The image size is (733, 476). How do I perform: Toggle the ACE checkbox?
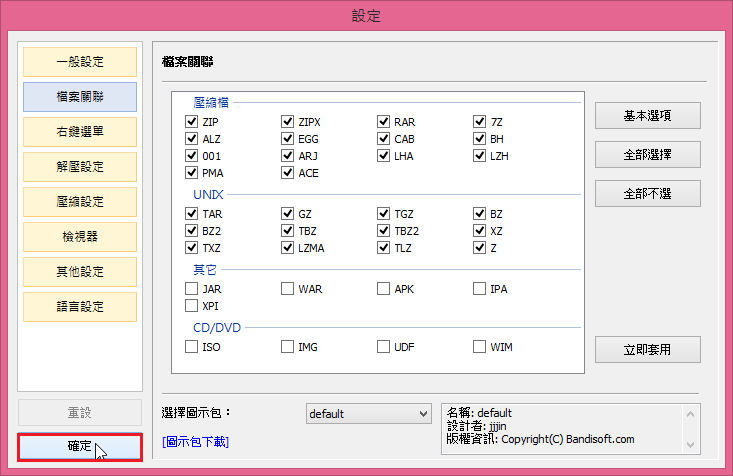click(287, 173)
